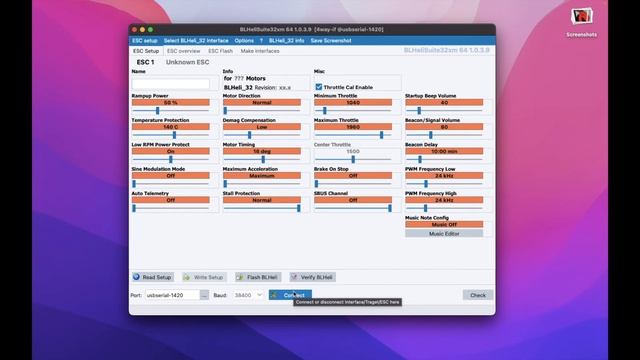Image resolution: width=640 pixels, height=360 pixels.
Task: Switch to the ESC Setup tab
Action: tap(146, 51)
